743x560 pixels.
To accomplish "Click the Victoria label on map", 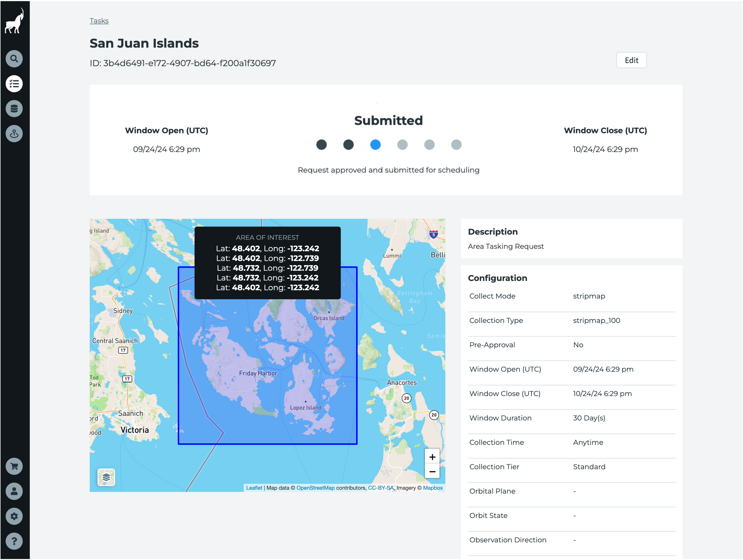I will (135, 430).
